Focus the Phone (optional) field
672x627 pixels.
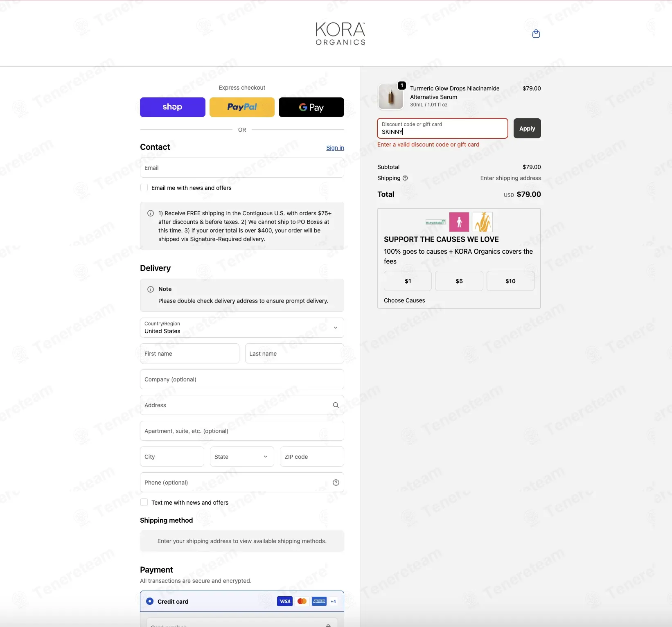click(x=242, y=482)
